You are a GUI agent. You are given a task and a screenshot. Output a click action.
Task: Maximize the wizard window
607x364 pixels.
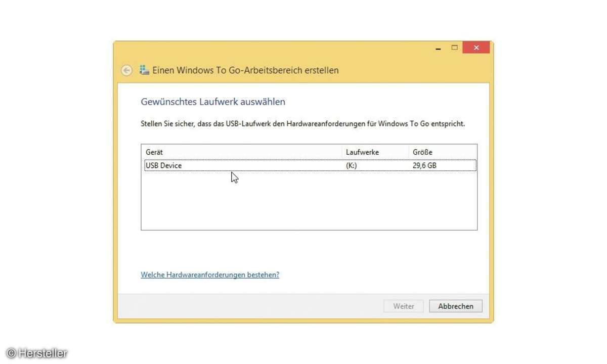[x=454, y=48]
